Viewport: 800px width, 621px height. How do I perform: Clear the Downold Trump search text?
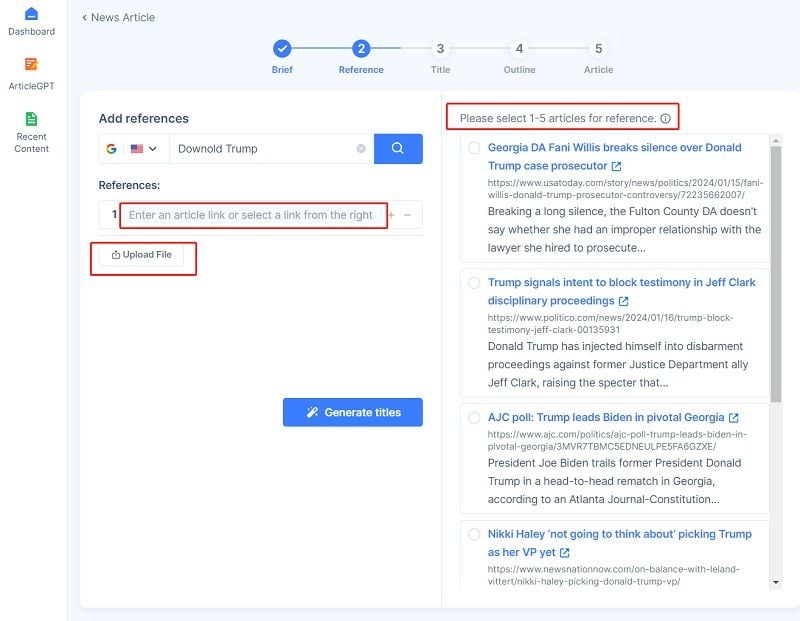point(361,148)
